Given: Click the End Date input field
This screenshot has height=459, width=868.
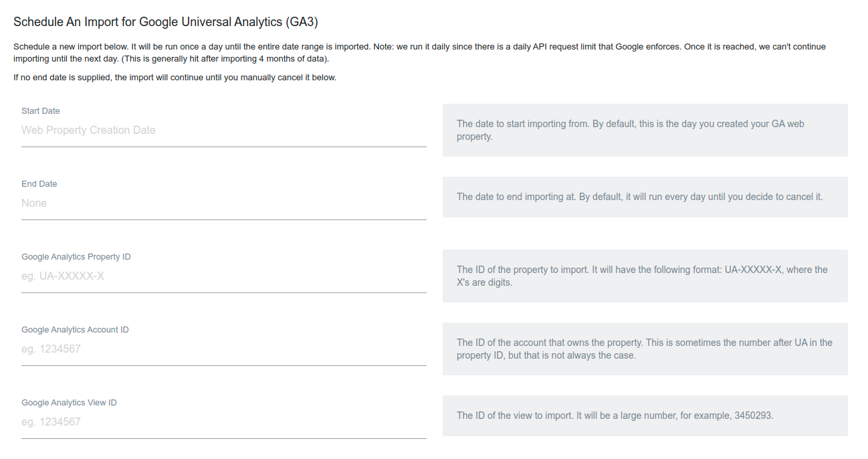Looking at the screenshot, I should 223,203.
